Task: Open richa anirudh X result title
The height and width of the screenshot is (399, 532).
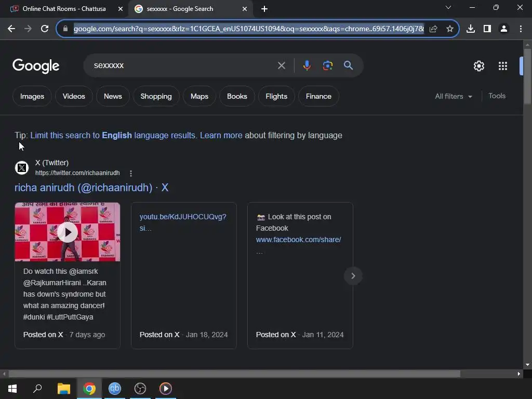Action: coord(91,188)
